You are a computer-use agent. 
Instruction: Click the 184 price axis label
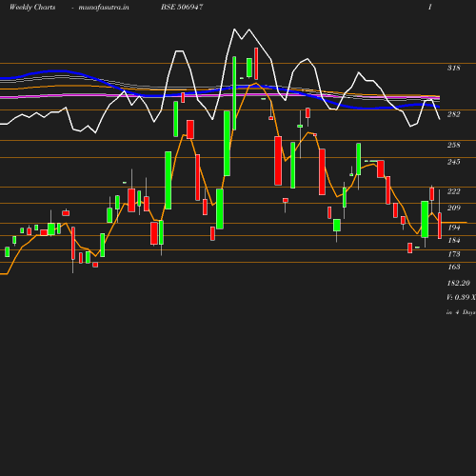point(454,241)
